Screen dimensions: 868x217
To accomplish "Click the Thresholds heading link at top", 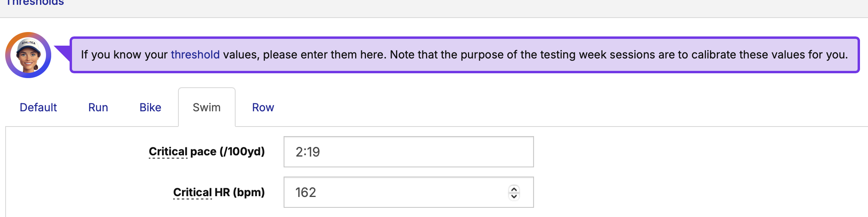I will pos(35,3).
